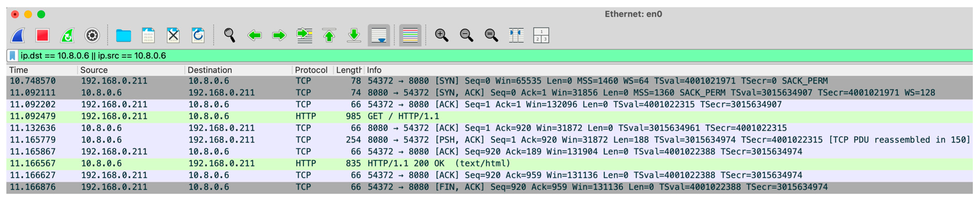This screenshot has height=202, width=980.
Task: Toggle packet colorization rules
Action: pos(410,35)
